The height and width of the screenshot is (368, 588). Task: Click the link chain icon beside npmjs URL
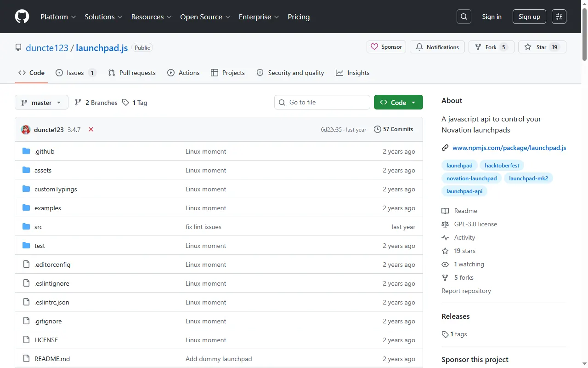click(x=445, y=148)
